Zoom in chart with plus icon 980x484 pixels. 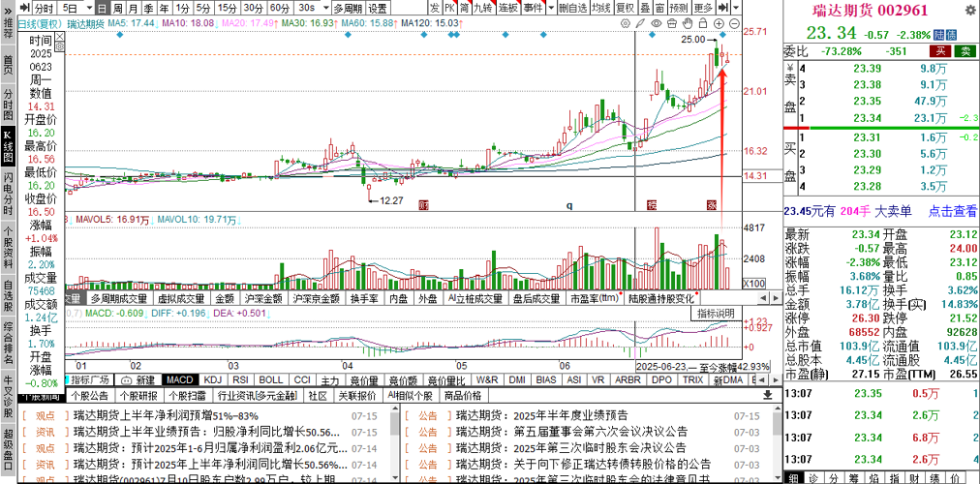(719, 23)
